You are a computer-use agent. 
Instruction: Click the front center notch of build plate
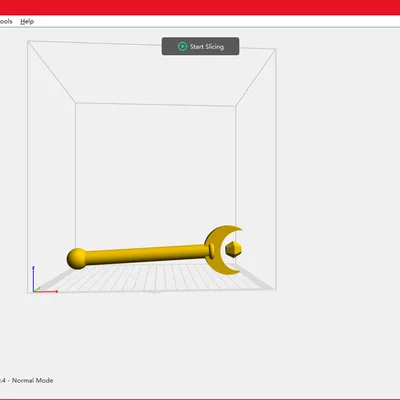coord(155,292)
